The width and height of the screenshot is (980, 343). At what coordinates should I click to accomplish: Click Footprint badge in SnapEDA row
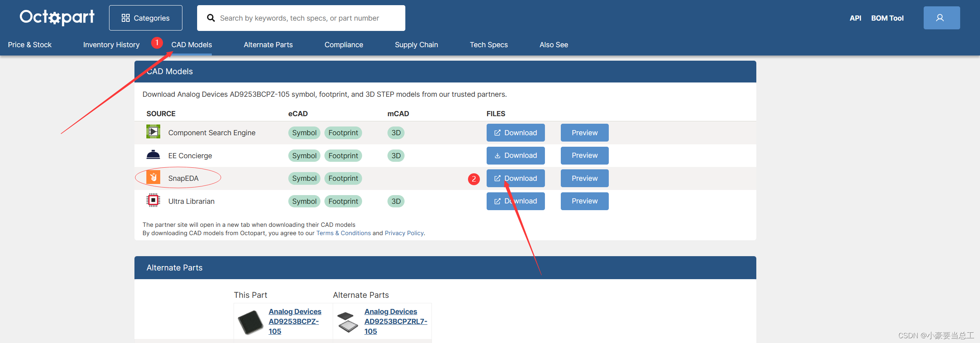click(343, 178)
